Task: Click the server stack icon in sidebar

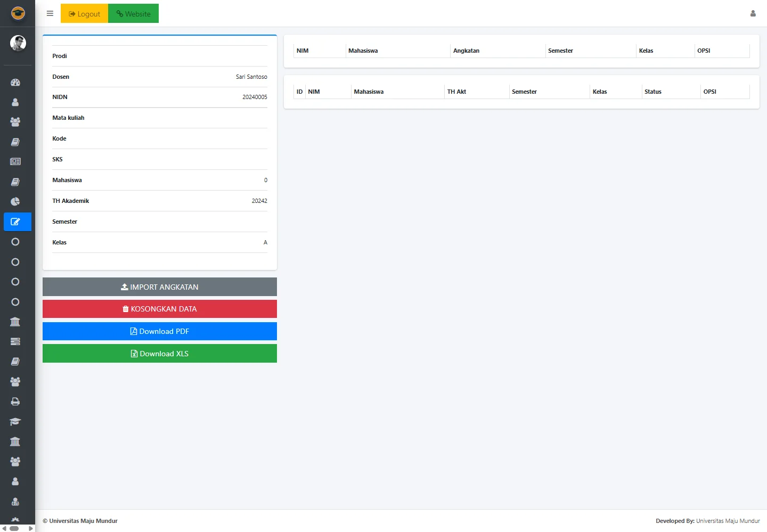Action: pos(15,341)
